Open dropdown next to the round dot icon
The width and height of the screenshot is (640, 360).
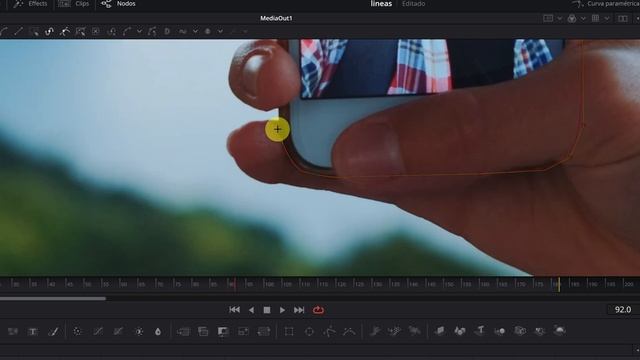tap(220, 31)
